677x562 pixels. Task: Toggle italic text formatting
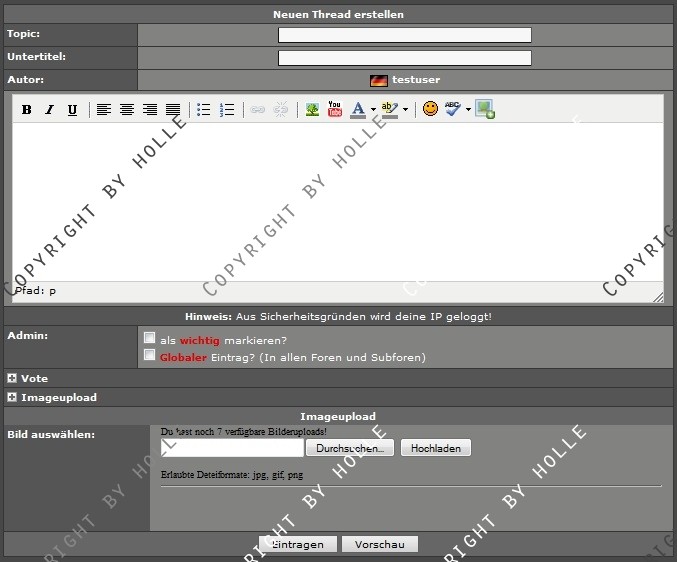point(49,110)
